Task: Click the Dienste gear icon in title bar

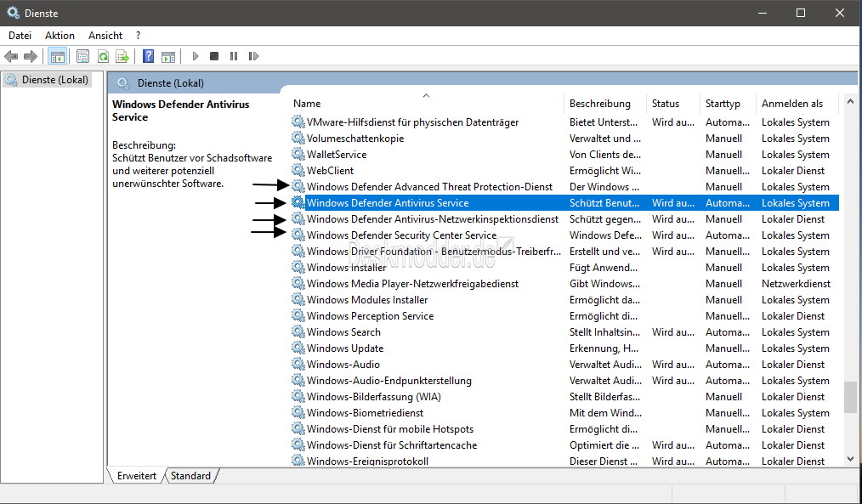Action: (14, 13)
